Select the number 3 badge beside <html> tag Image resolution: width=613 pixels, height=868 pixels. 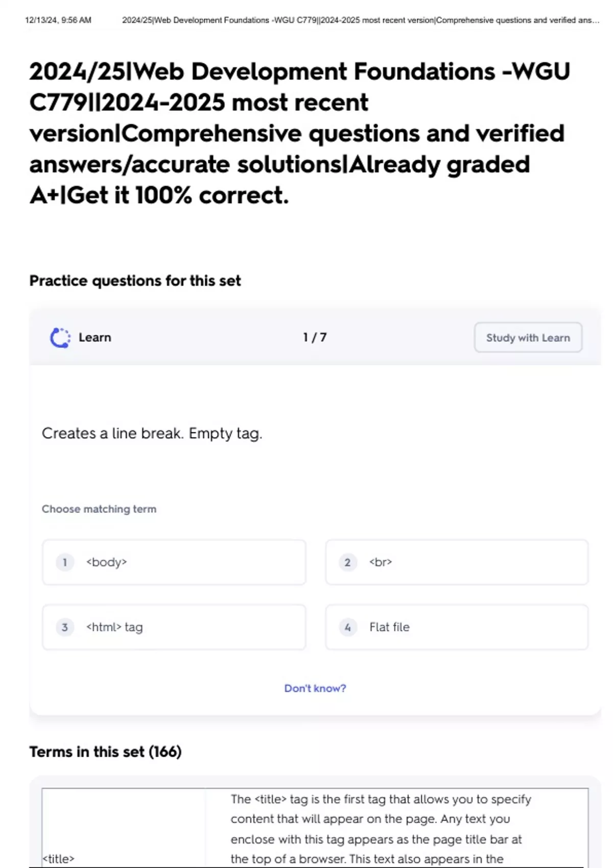(65, 627)
